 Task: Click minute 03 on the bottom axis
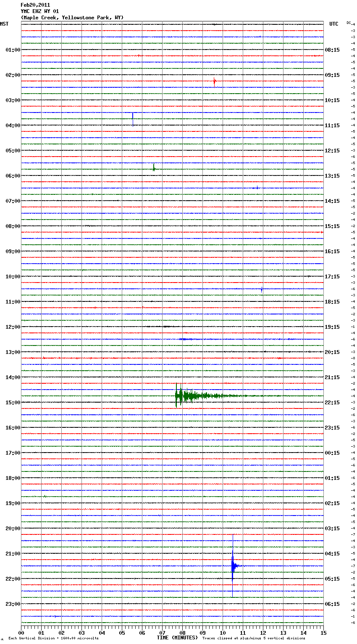pyautogui.click(x=81, y=633)
